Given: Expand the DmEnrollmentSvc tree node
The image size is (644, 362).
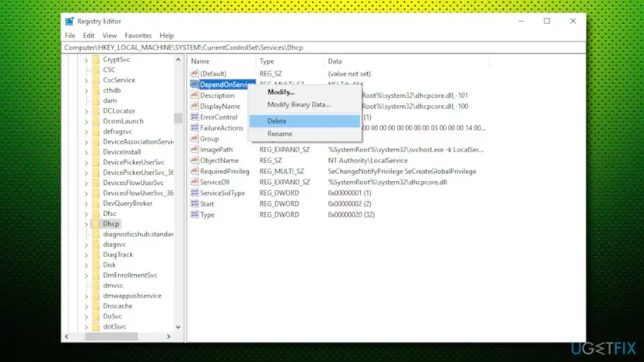Looking at the screenshot, I should tap(86, 276).
